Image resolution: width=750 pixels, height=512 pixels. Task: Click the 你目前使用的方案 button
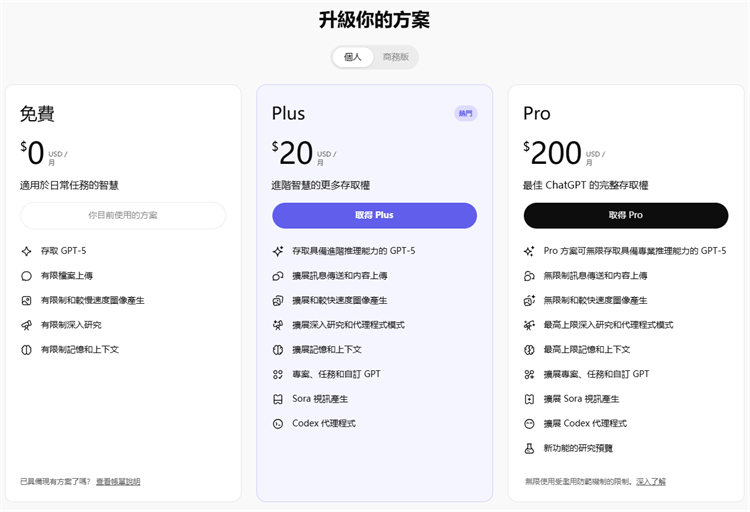[x=123, y=215]
